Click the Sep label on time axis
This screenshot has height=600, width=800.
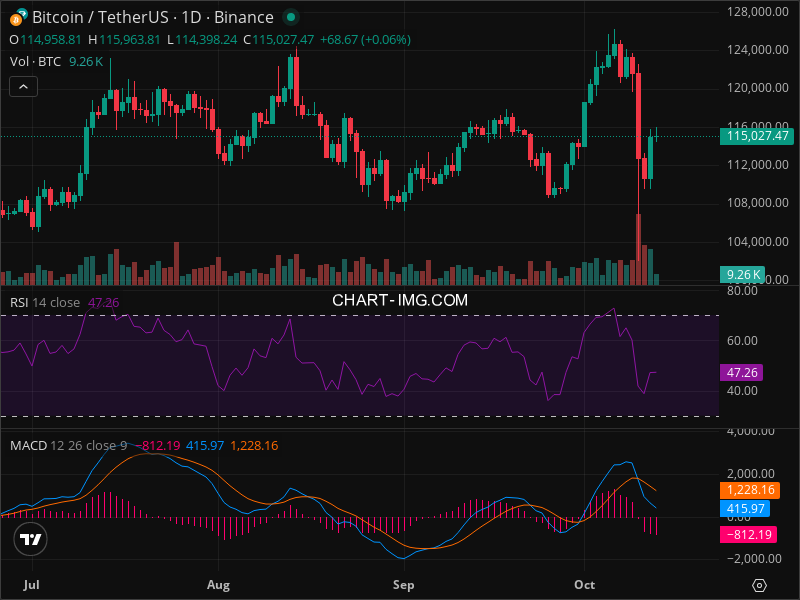pyautogui.click(x=403, y=584)
